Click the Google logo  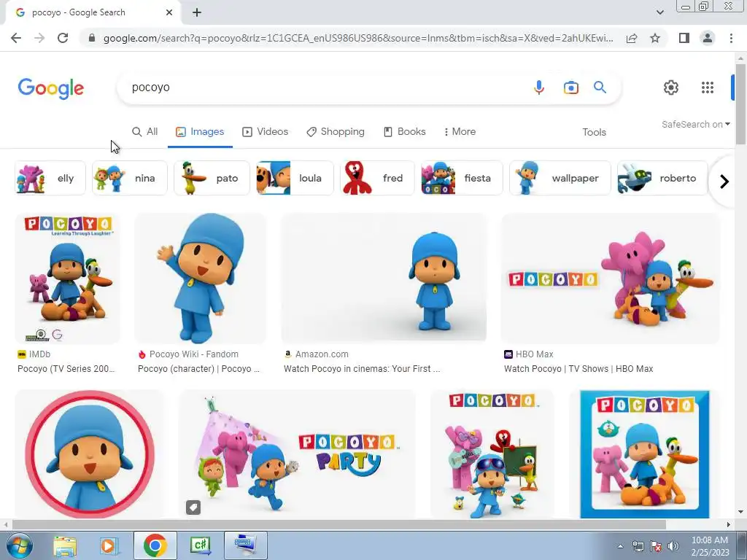pos(51,88)
